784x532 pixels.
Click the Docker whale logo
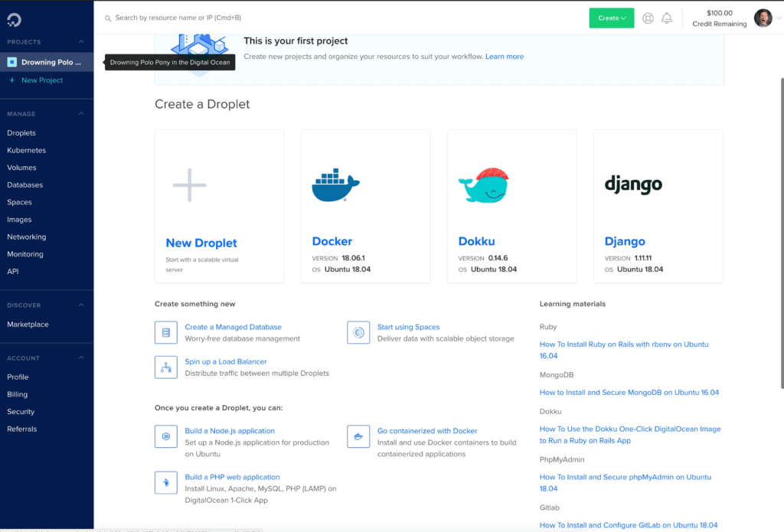click(x=335, y=185)
